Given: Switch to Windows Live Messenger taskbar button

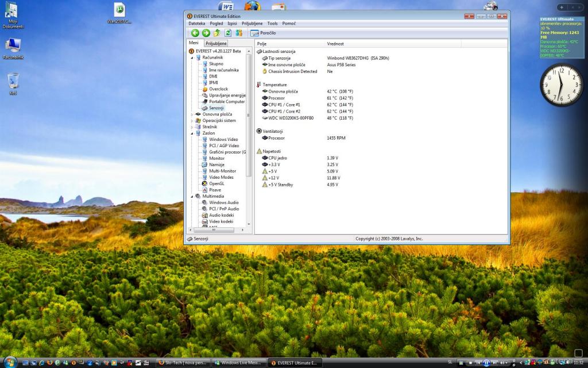Looking at the screenshot, I should pyautogui.click(x=239, y=363).
